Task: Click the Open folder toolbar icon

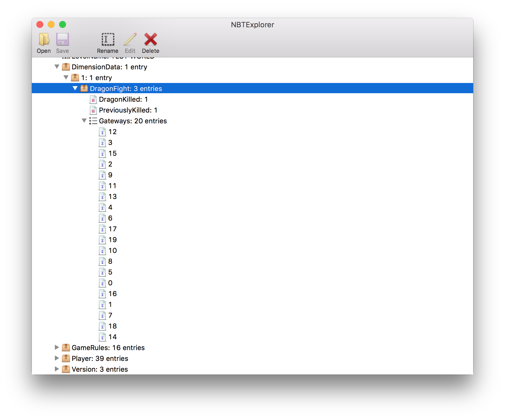Action: [44, 40]
